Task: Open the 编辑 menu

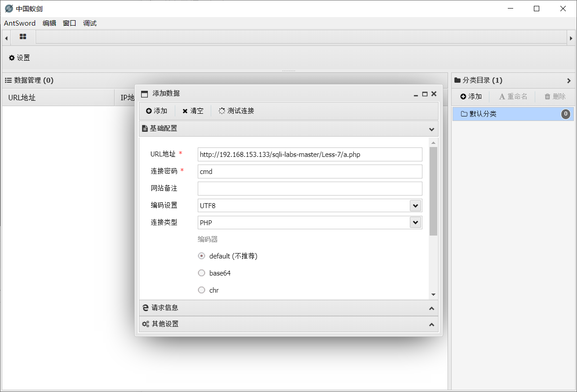Action: (x=49, y=23)
